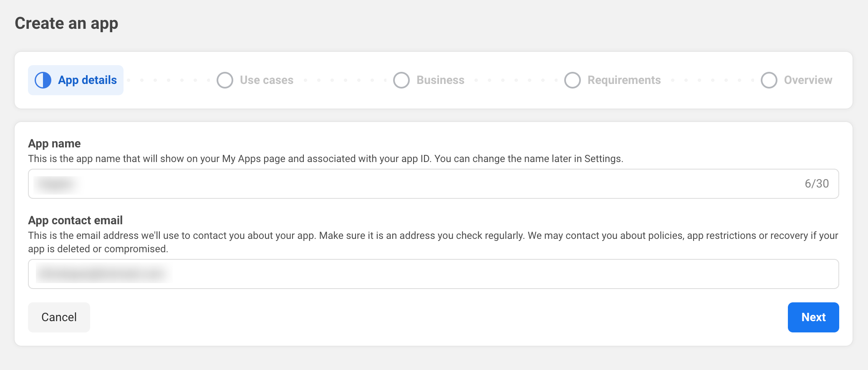Focus the App name text field
Image resolution: width=868 pixels, height=370 pixels.
pos(417,184)
